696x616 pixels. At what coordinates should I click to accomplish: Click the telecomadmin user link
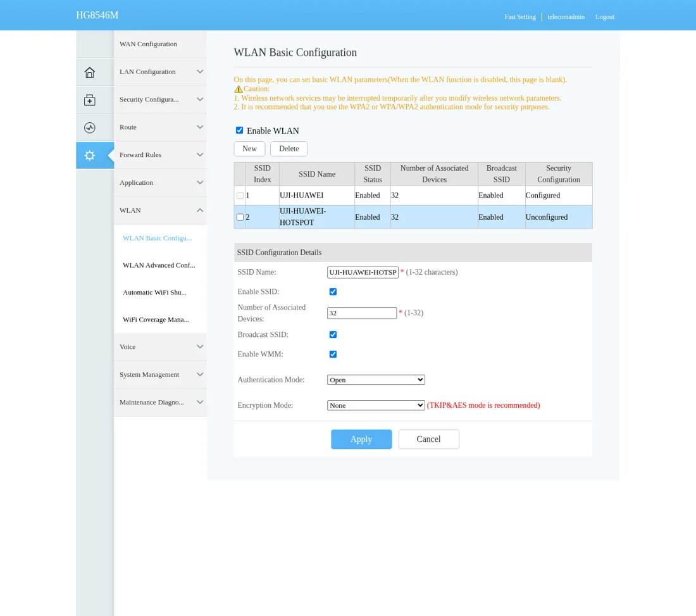tap(566, 17)
